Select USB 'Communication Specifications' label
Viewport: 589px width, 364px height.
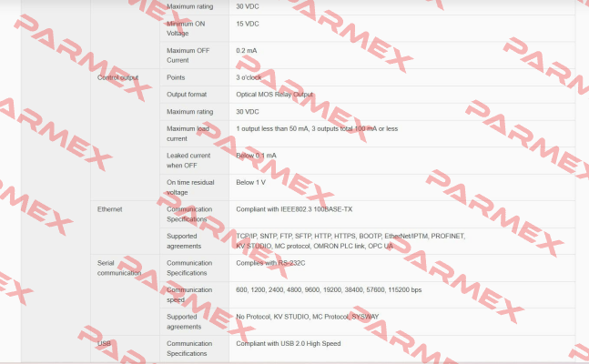189,349
